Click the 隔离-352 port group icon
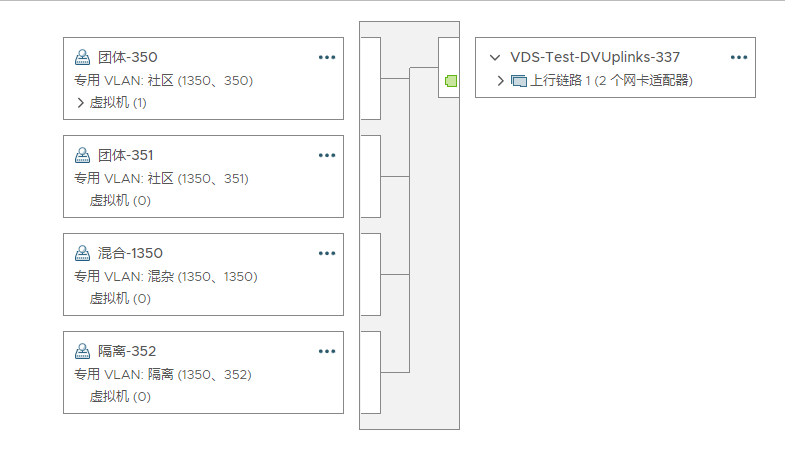The height and width of the screenshot is (460, 785). tap(83, 351)
